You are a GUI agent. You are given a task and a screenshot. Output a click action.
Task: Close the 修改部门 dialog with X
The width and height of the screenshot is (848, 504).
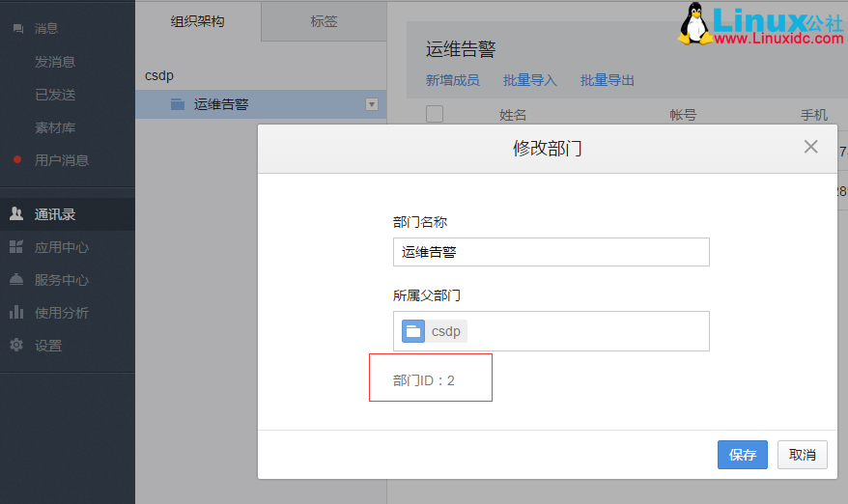(x=810, y=147)
